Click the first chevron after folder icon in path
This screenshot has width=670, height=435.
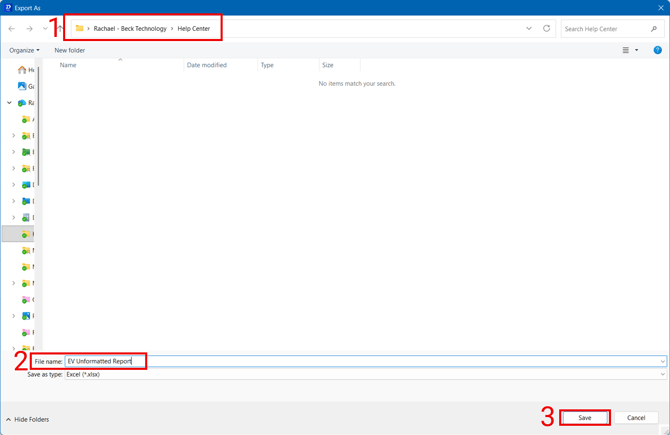pos(88,29)
